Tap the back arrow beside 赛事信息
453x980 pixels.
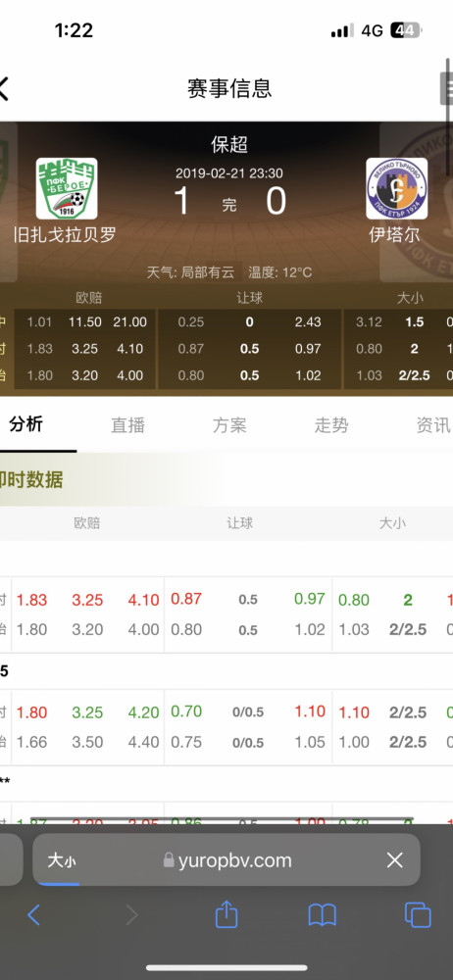tap(3, 88)
